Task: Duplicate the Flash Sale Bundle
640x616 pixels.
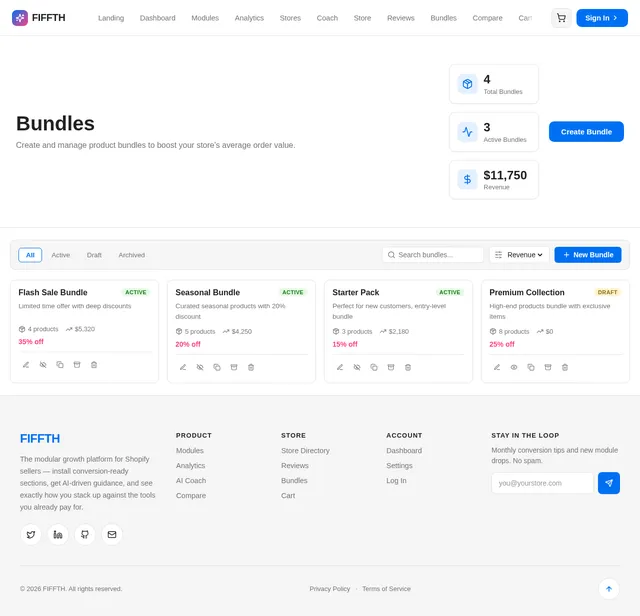Action: (x=60, y=365)
